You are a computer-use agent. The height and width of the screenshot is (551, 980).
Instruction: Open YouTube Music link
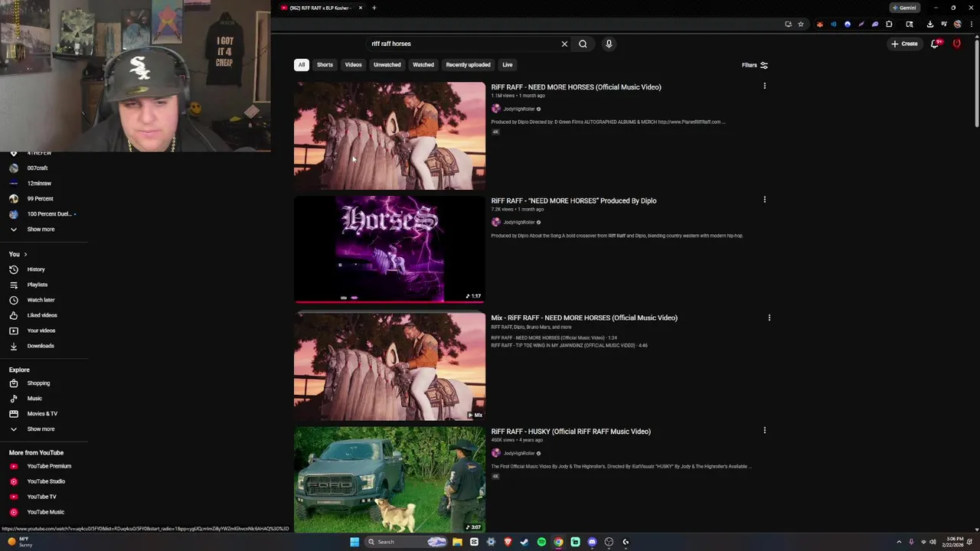point(44,512)
